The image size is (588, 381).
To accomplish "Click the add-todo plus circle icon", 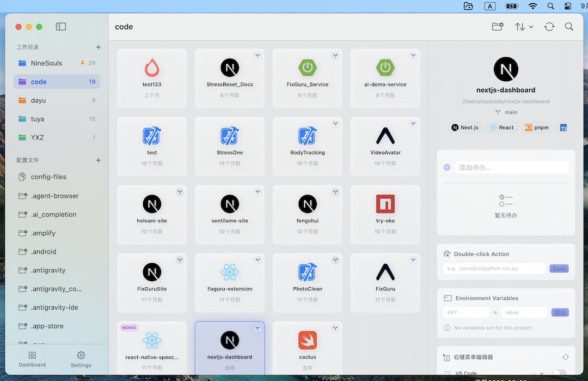I will (447, 167).
